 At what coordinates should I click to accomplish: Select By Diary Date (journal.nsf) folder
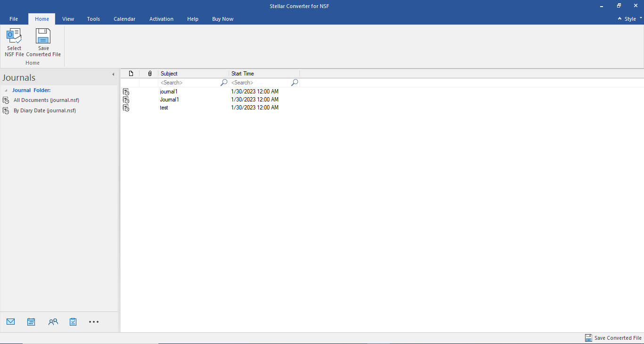point(45,110)
